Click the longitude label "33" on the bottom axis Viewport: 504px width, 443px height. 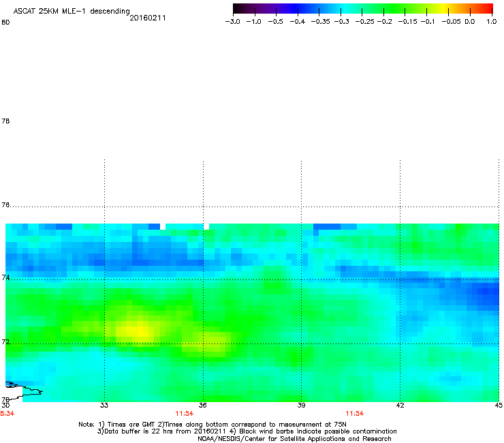click(x=104, y=405)
